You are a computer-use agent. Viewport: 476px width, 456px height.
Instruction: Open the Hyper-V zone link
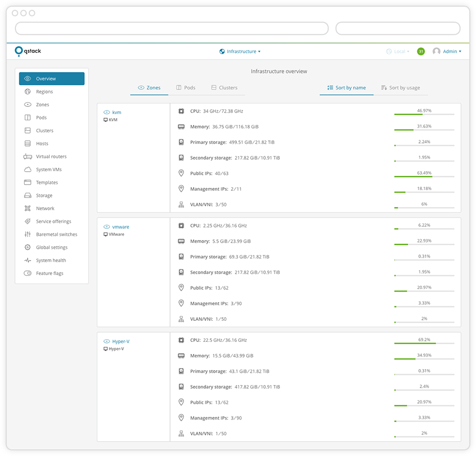coord(121,341)
